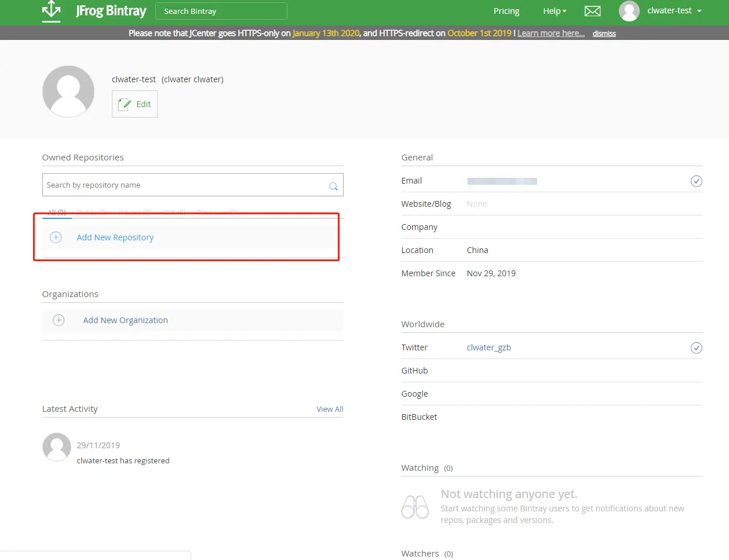Click the 'None' Website/Blog value
This screenshot has width=729, height=560.
[477, 204]
